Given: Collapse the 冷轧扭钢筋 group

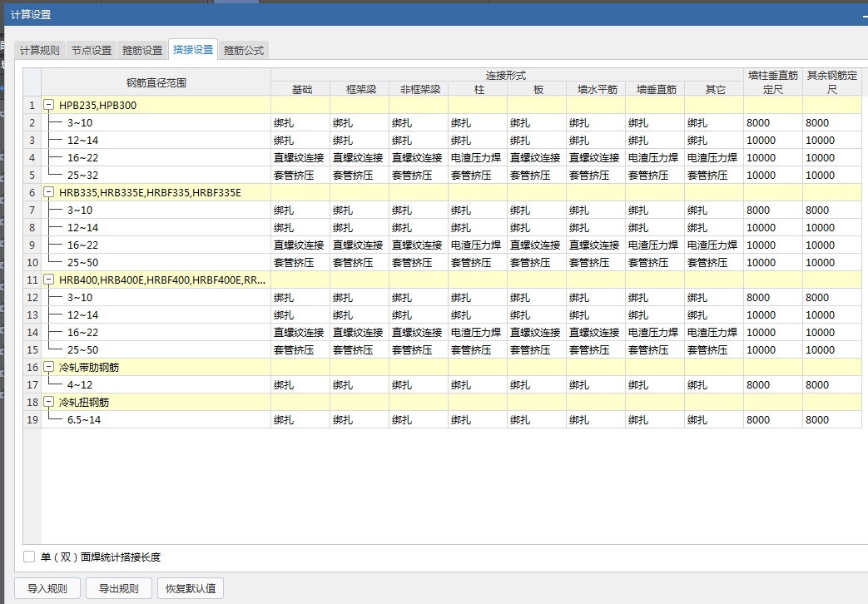Looking at the screenshot, I should point(49,403).
